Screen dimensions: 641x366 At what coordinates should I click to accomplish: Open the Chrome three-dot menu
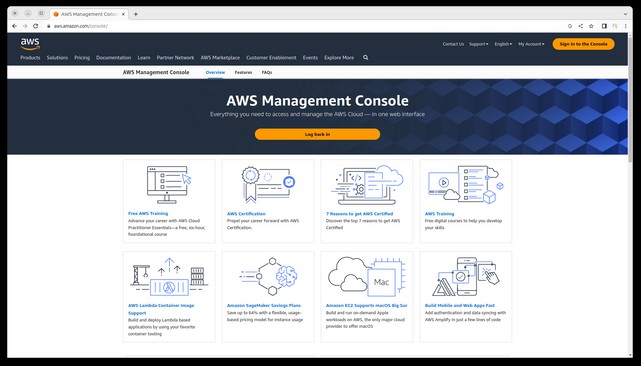625,26
